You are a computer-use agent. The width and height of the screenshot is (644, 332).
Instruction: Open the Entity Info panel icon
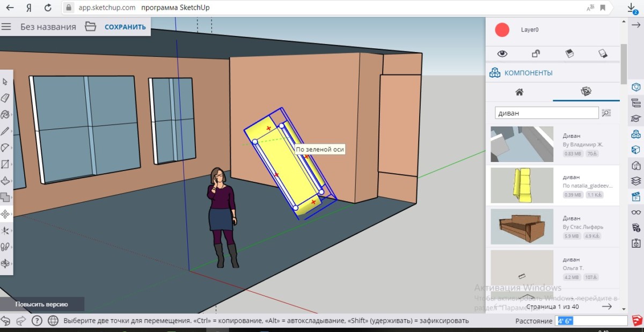pos(636,87)
